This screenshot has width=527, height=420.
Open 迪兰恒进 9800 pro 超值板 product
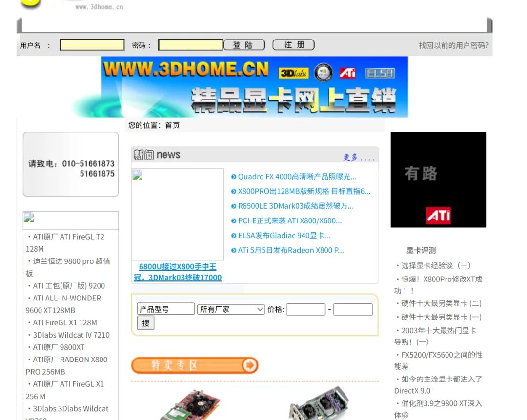pyautogui.click(x=68, y=267)
